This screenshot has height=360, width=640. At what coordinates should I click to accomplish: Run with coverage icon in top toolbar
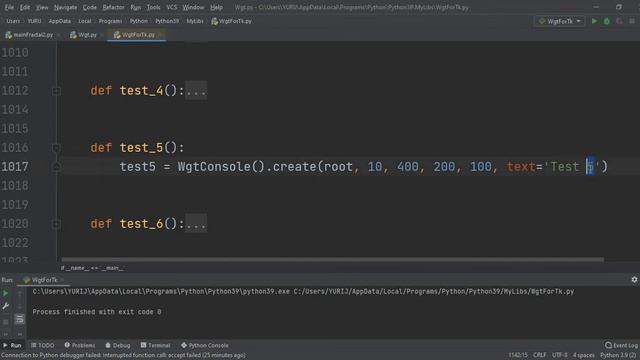coord(619,21)
